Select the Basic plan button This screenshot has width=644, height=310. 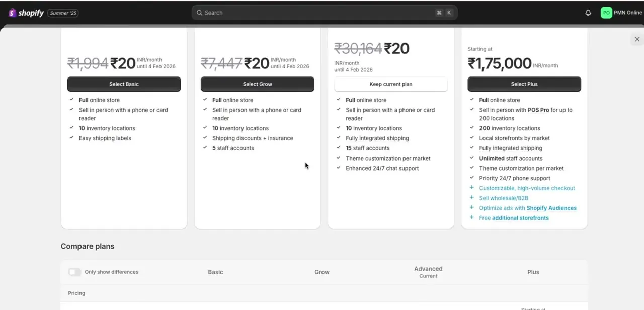click(124, 84)
